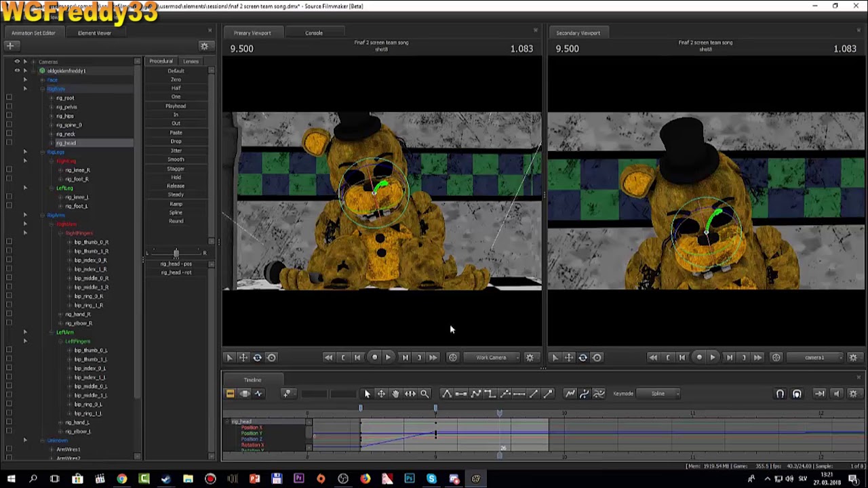
Task: Apply the Round procedural preset
Action: [176, 221]
